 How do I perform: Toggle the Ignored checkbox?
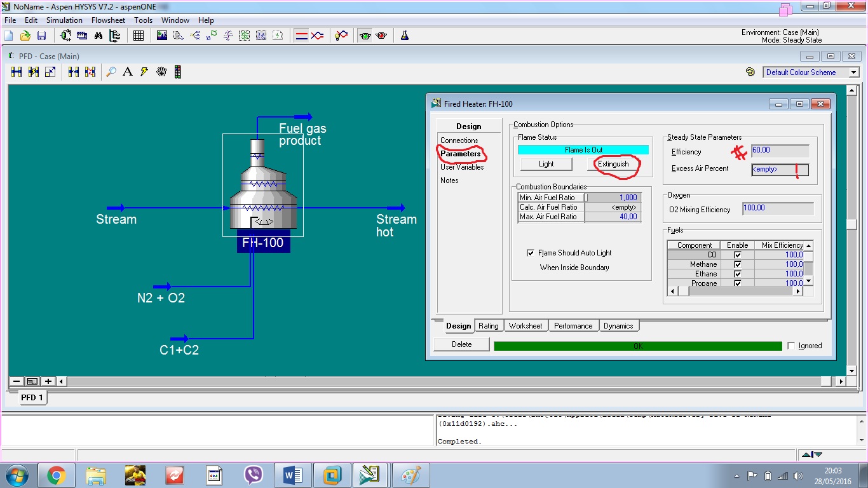pos(791,346)
